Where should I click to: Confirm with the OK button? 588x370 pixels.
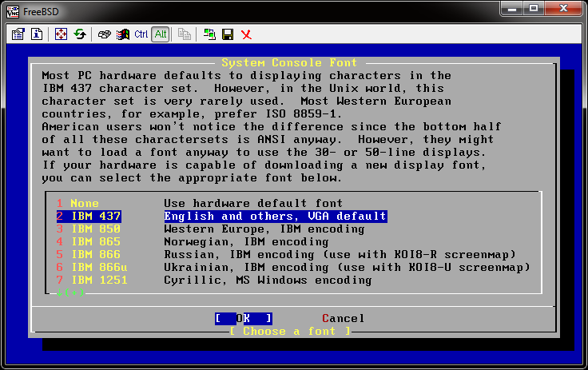coord(244,319)
